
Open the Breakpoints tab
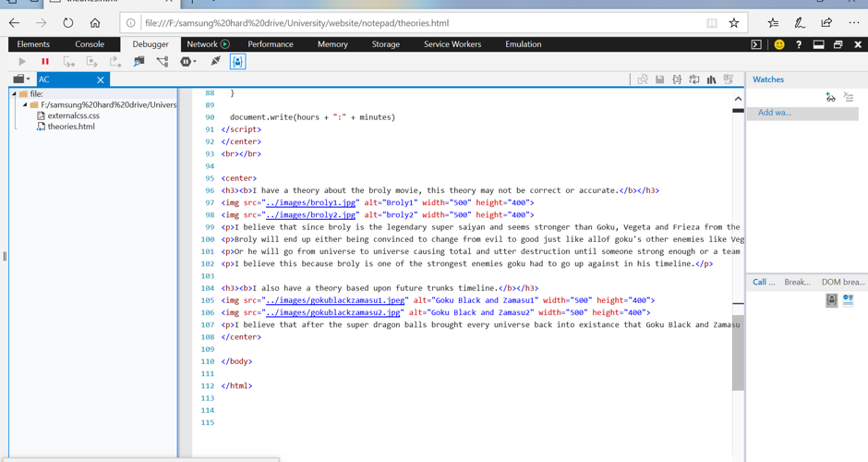(797, 282)
